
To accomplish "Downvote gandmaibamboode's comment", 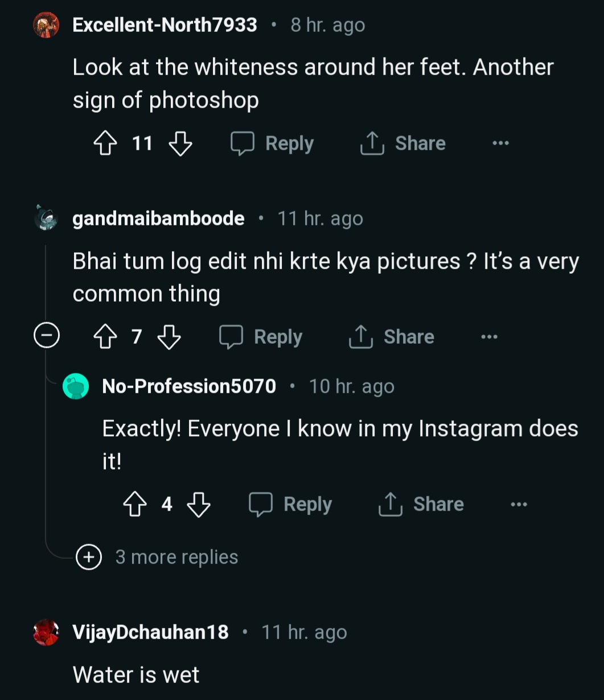I will [x=169, y=337].
